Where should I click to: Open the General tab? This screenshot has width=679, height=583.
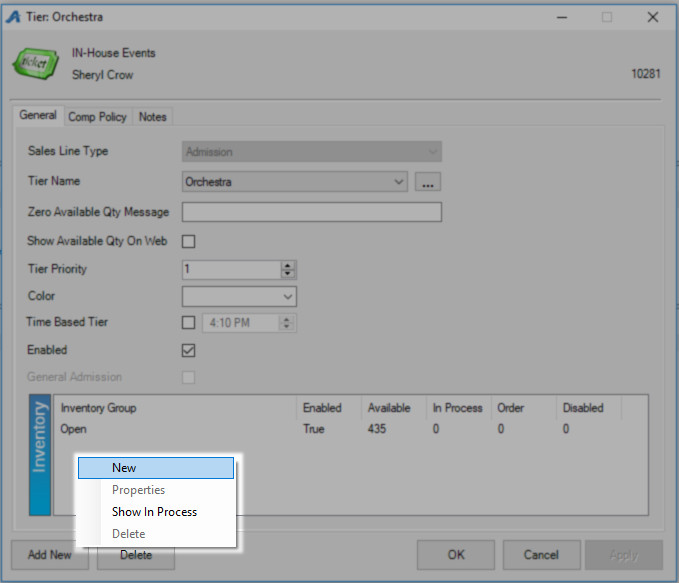[38, 115]
